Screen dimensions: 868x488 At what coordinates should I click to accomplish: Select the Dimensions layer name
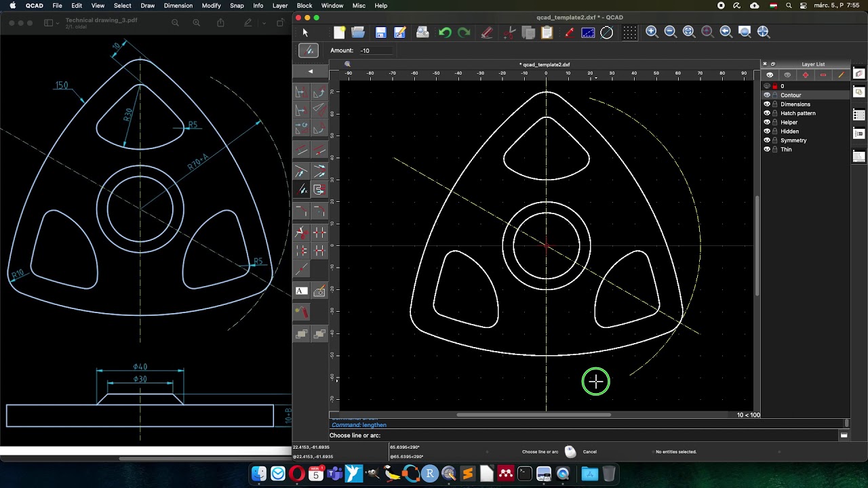point(795,104)
